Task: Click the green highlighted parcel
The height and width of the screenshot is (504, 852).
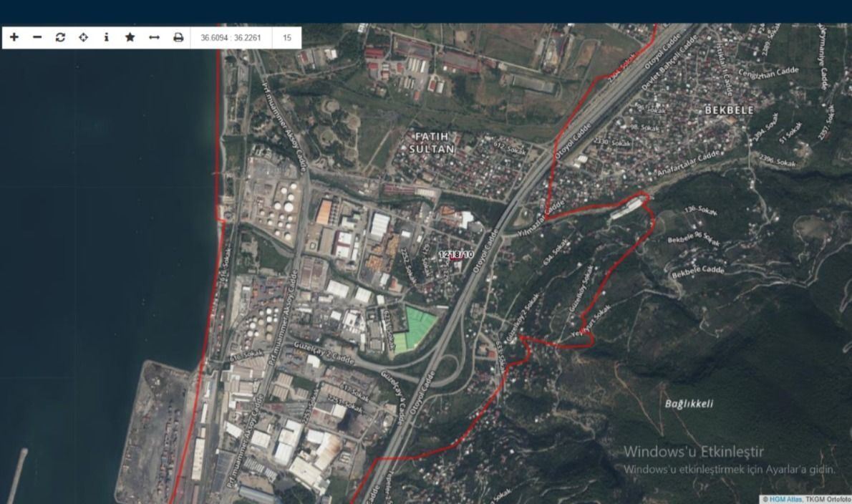Action: click(414, 328)
